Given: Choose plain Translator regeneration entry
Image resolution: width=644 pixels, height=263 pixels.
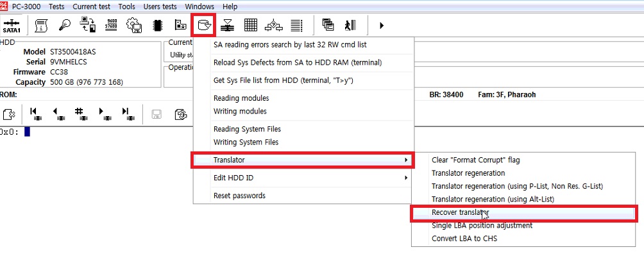Looking at the screenshot, I should (523, 173).
